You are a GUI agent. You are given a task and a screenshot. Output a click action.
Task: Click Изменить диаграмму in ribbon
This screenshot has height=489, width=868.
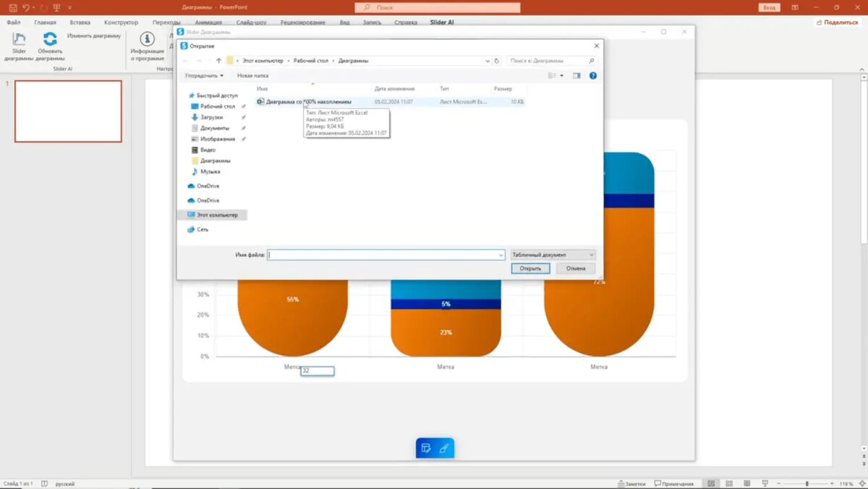click(94, 35)
